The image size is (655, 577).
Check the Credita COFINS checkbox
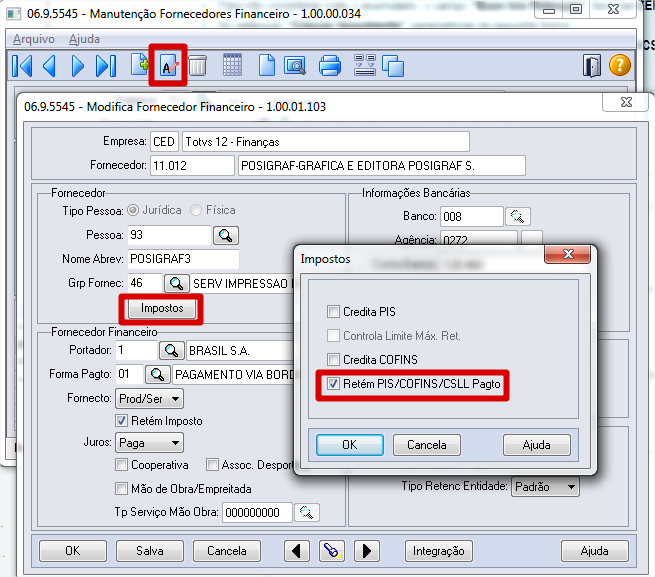[x=333, y=359]
